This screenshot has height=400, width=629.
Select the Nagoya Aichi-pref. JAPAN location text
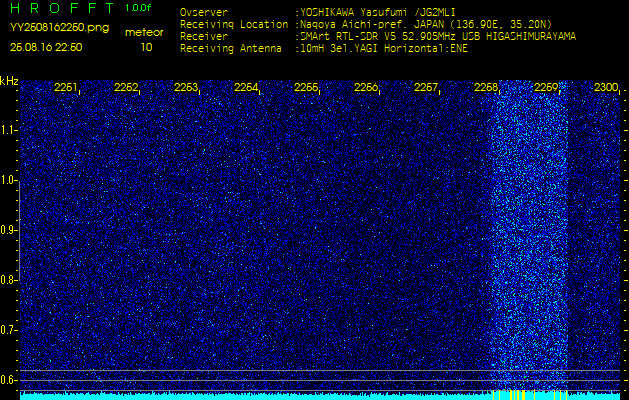tap(424, 24)
